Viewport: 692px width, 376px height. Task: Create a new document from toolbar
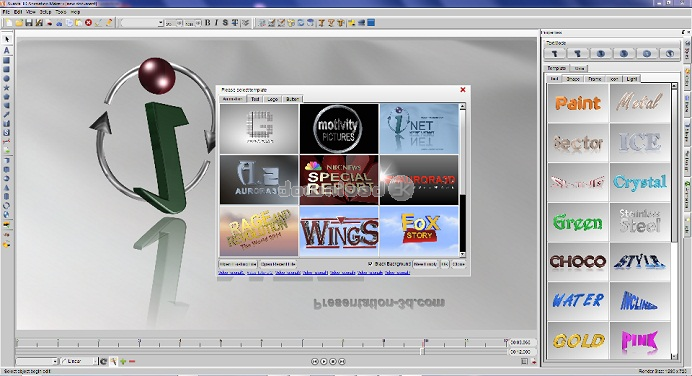coord(9,23)
